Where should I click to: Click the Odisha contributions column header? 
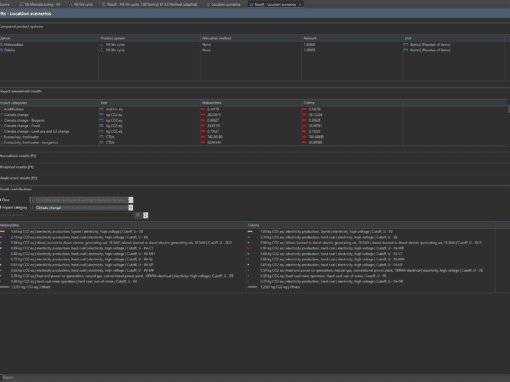point(371,225)
